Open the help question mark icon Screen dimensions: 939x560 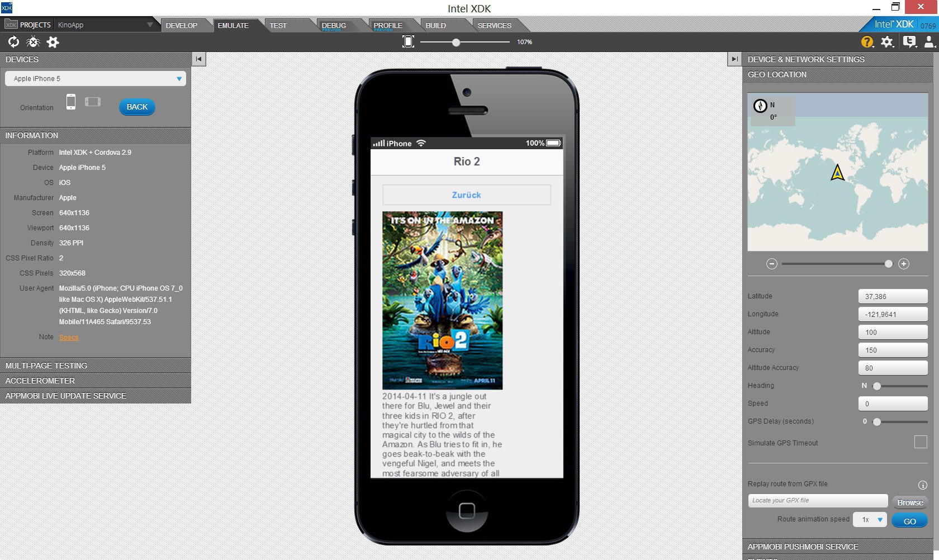pos(867,42)
